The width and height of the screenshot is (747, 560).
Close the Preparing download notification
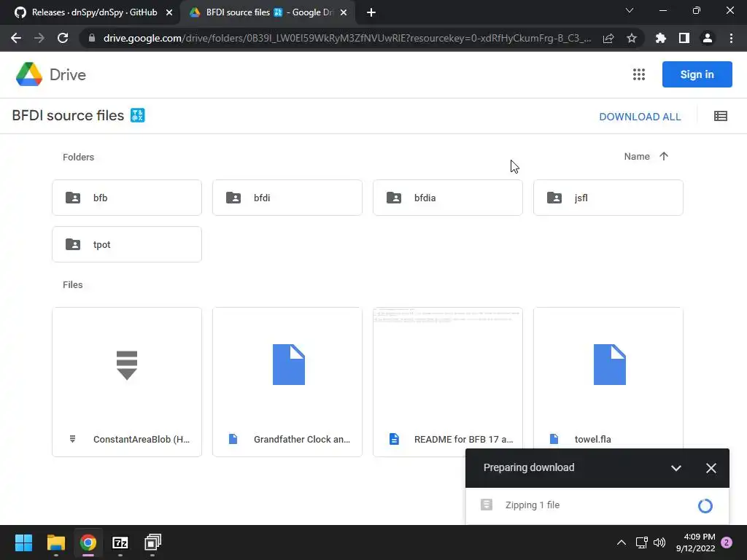tap(711, 468)
